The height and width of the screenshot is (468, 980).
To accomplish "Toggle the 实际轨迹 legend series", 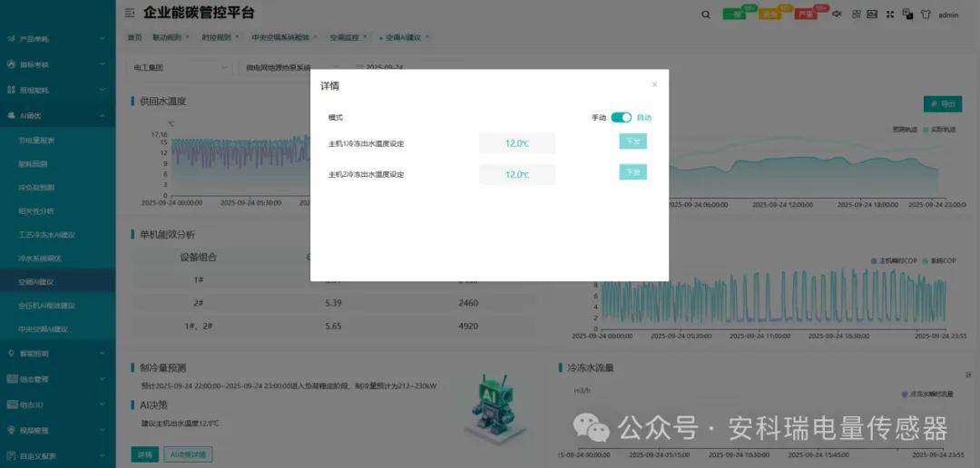I will [x=939, y=130].
